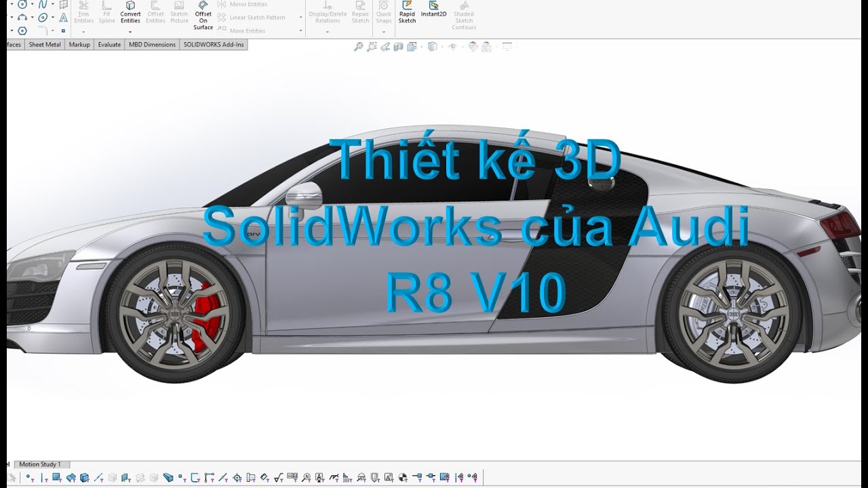Toggle filter vertices in bottom toolbar
Viewport: 868px width, 488px height.
point(29,477)
